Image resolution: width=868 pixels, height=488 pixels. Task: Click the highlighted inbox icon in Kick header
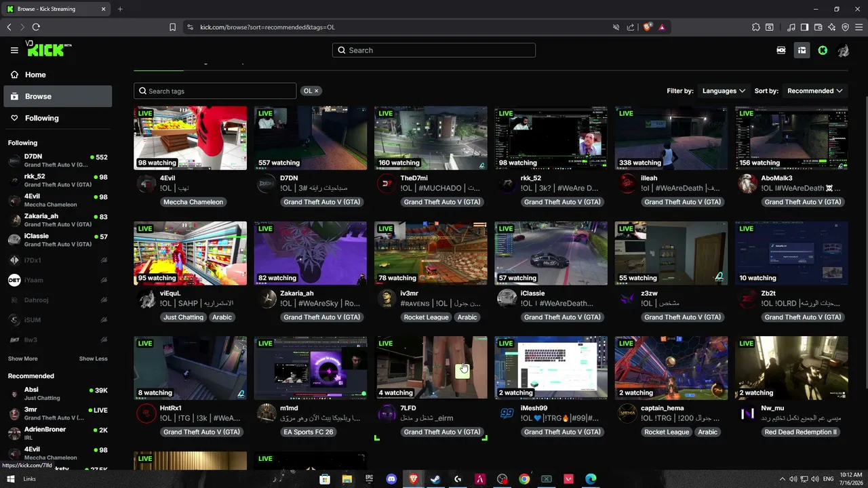point(802,50)
